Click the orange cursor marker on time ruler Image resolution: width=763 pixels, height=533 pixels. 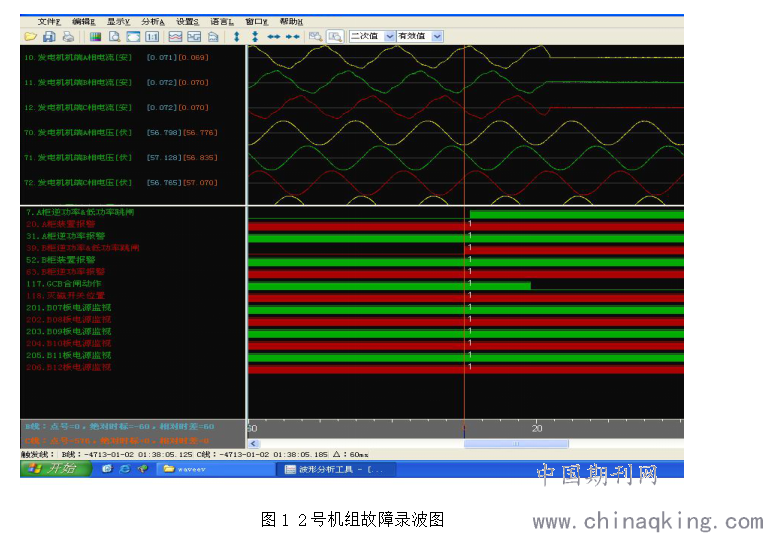click(x=464, y=428)
